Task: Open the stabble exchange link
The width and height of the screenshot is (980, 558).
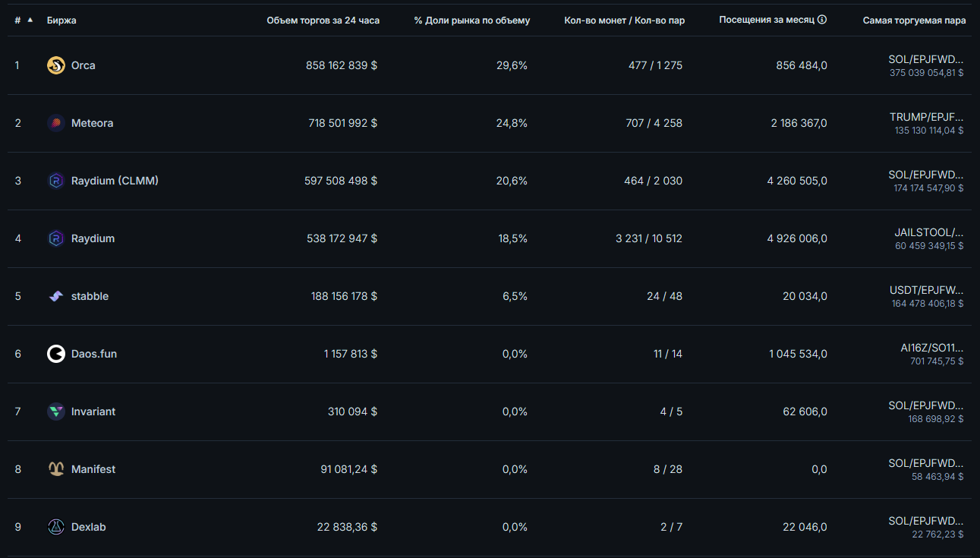Action: coord(90,296)
